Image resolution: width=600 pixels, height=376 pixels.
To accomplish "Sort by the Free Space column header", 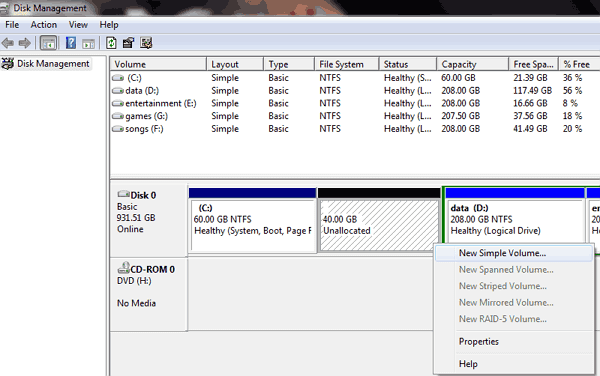I will click(534, 64).
